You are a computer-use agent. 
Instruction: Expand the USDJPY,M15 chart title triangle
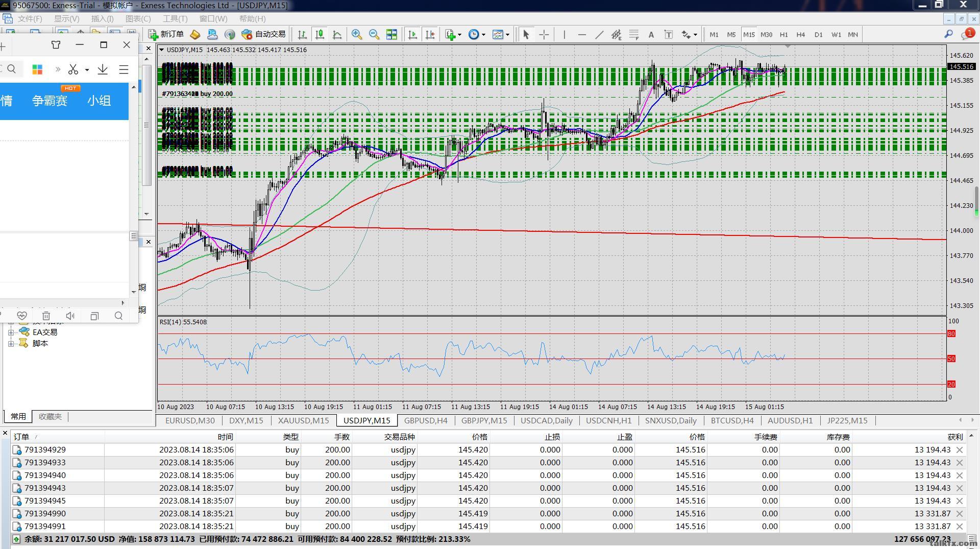tap(161, 50)
